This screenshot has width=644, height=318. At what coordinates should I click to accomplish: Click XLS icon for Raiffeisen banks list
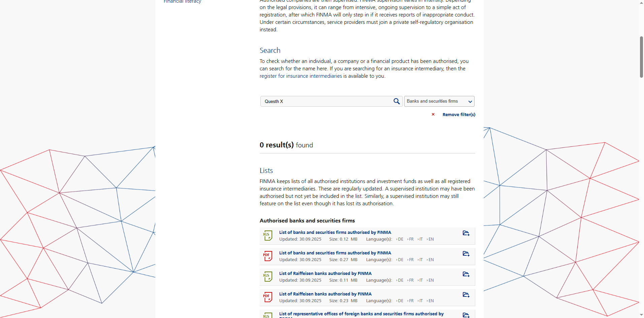tap(267, 277)
